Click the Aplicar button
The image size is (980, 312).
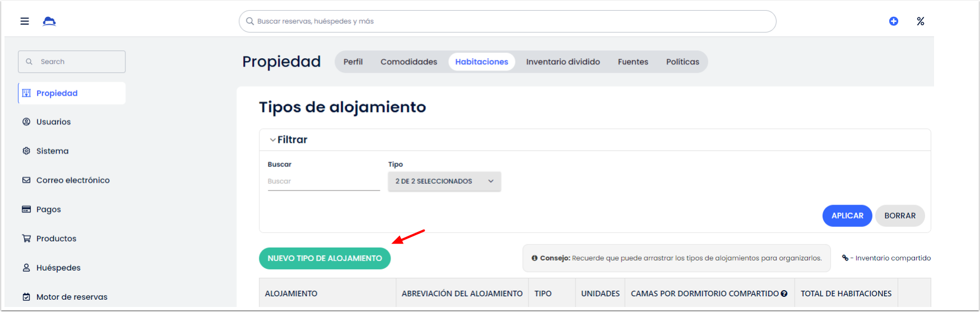[x=847, y=216]
